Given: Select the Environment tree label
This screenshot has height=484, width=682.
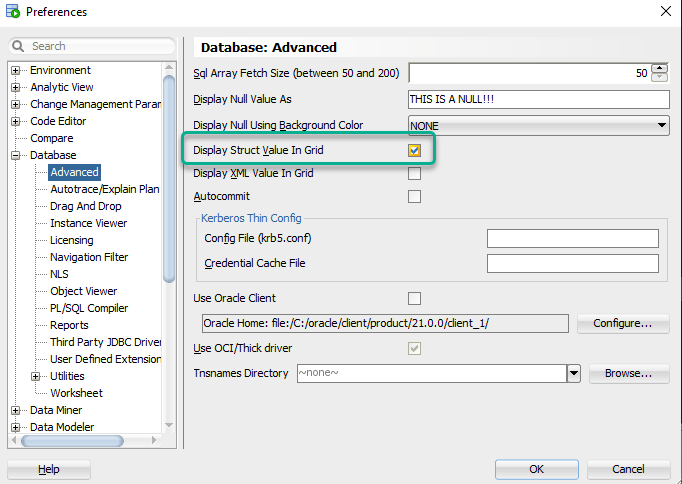Looking at the screenshot, I should [x=60, y=70].
